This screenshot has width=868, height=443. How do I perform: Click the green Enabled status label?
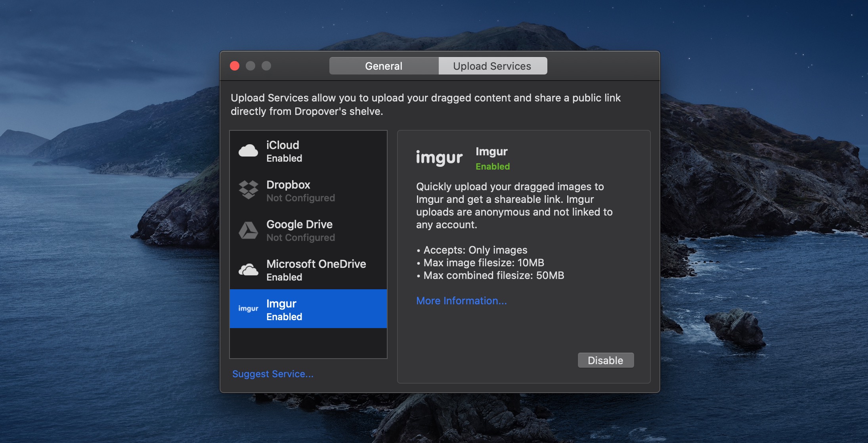pyautogui.click(x=493, y=166)
